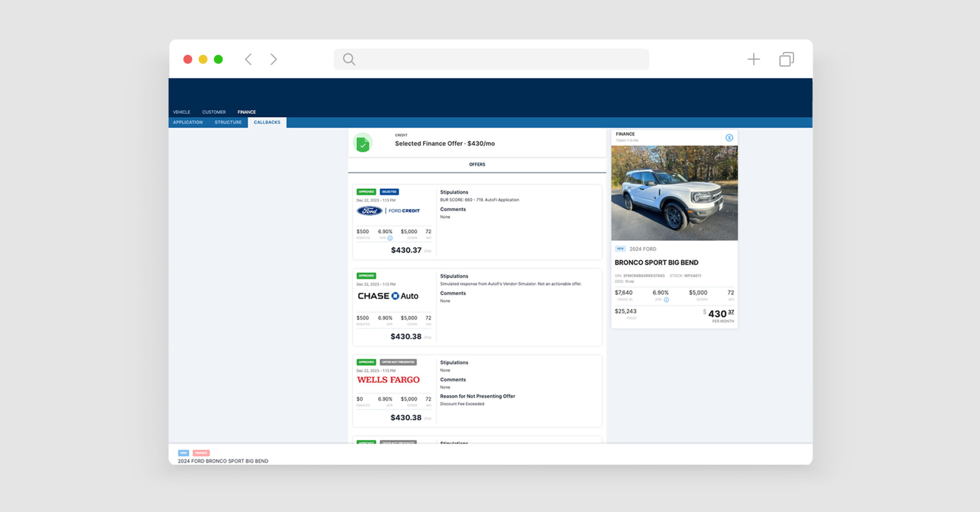Click the Bronco Sport vehicle photo

click(674, 193)
